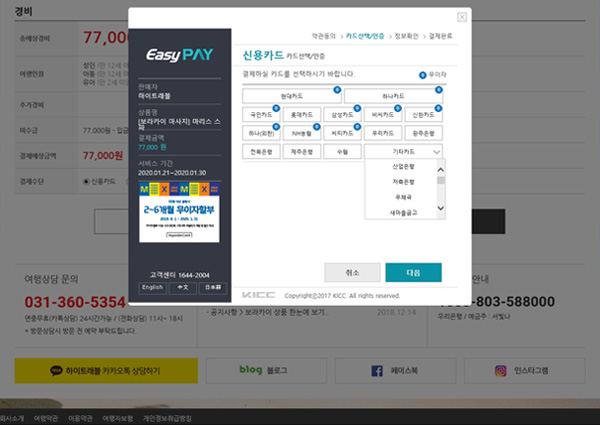
Task: Go to the 카드선택/인증 step
Action: coord(365,36)
